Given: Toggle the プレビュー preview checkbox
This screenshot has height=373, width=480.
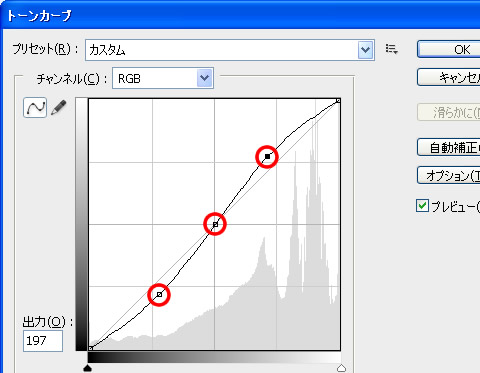Looking at the screenshot, I should pyautogui.click(x=423, y=206).
